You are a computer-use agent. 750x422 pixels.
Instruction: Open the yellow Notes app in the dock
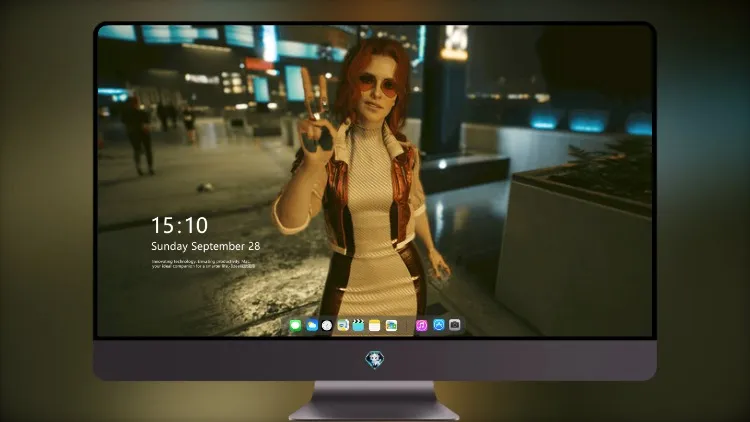(x=375, y=325)
